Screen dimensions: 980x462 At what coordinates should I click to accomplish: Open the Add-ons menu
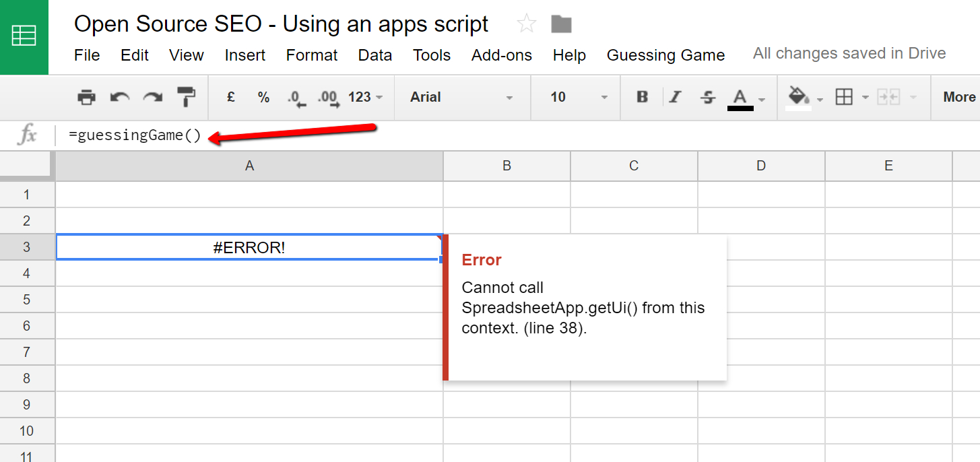click(x=501, y=55)
